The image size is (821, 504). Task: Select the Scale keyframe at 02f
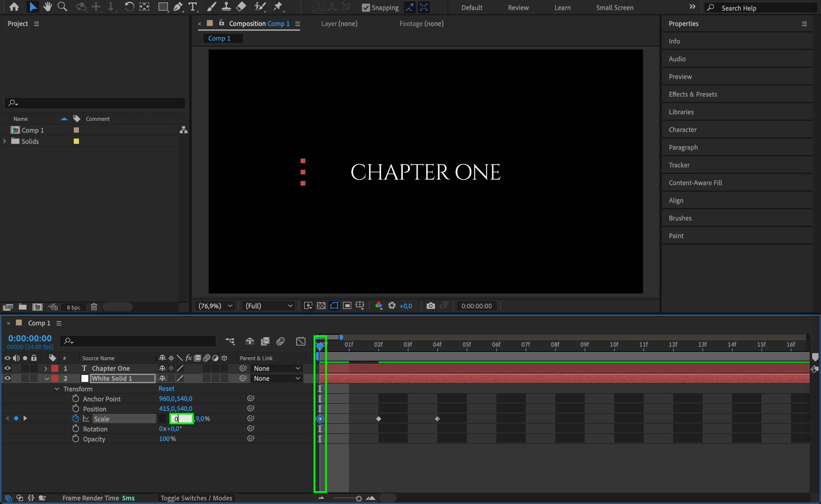(378, 419)
